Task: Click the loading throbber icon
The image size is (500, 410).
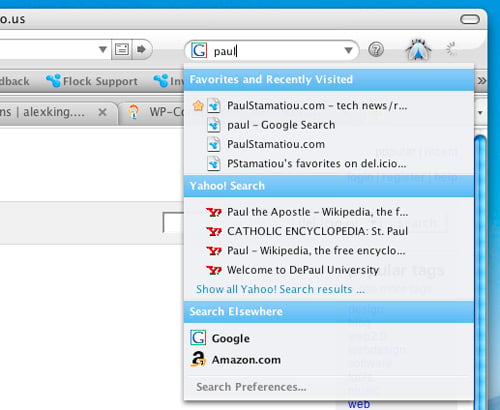Action: (x=451, y=49)
